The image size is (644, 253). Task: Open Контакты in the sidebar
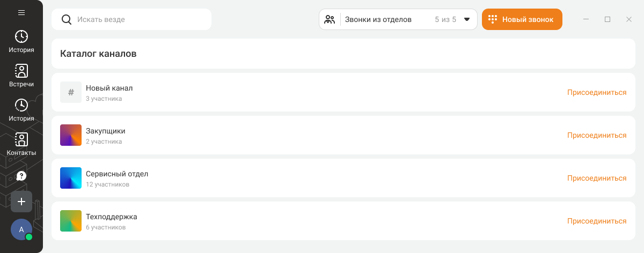click(21, 145)
